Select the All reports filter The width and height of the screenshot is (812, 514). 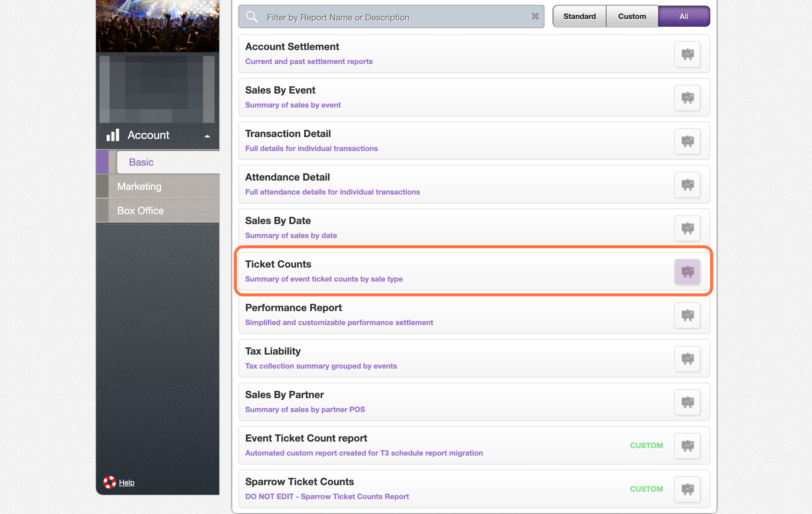coord(684,16)
